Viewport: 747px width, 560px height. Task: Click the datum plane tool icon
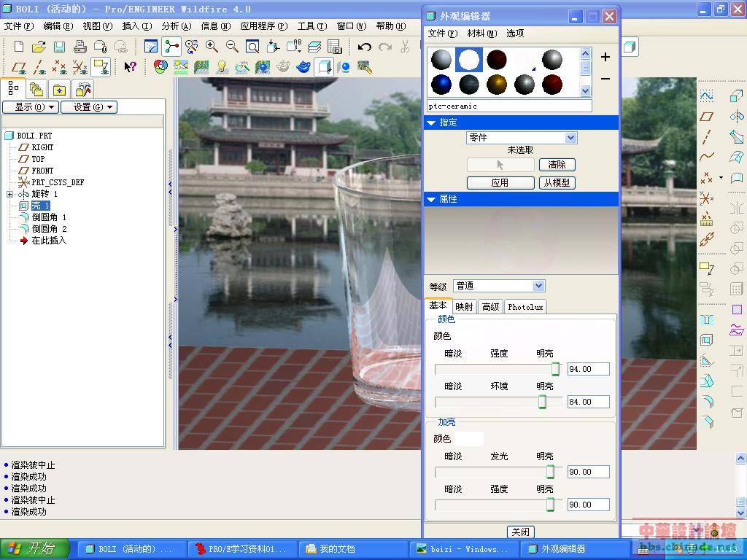(x=706, y=117)
